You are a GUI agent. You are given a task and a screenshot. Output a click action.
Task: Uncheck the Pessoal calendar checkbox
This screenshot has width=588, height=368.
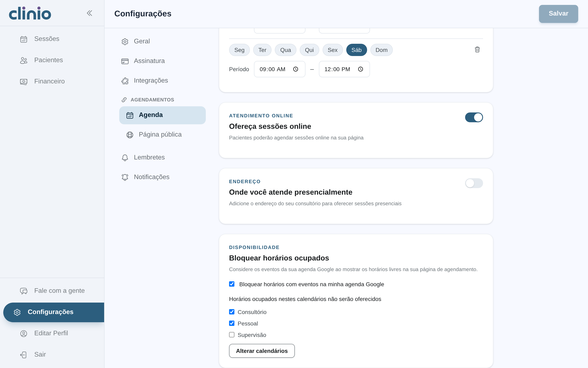coord(232,323)
